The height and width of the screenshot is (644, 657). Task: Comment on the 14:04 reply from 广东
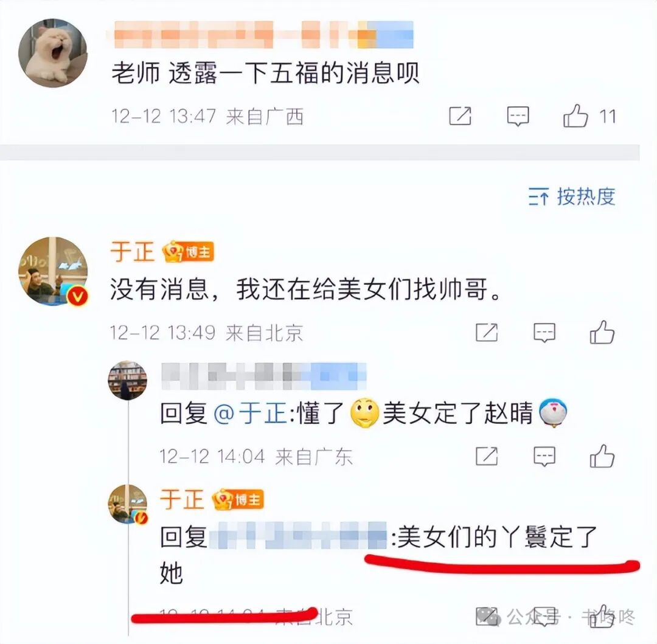point(544,457)
